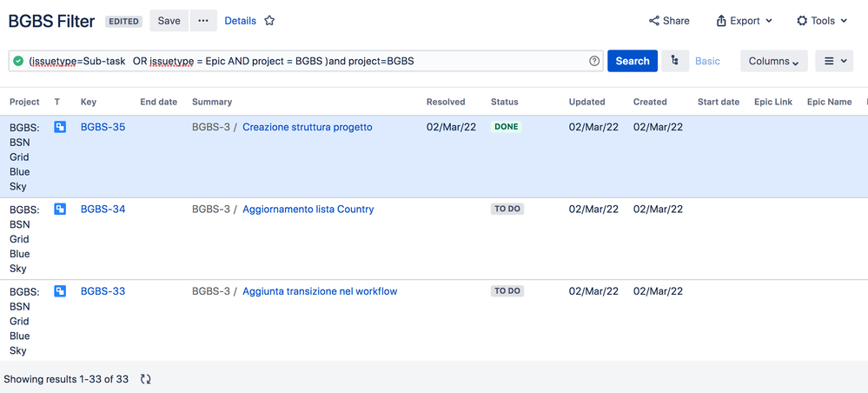
Task: Click the EDITED badge next to filter name
Action: tap(124, 21)
